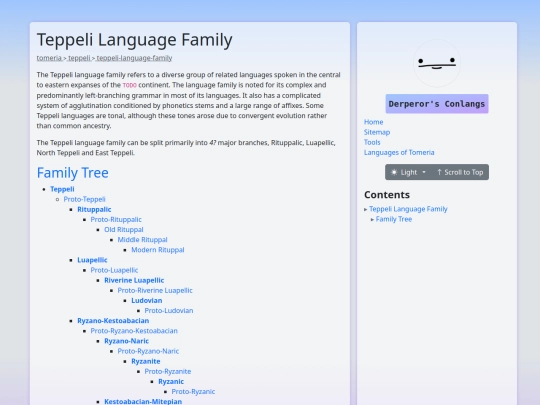Viewport: 540px width, 405px height.
Task: Open Languages of Tomeria link
Action: 399,152
